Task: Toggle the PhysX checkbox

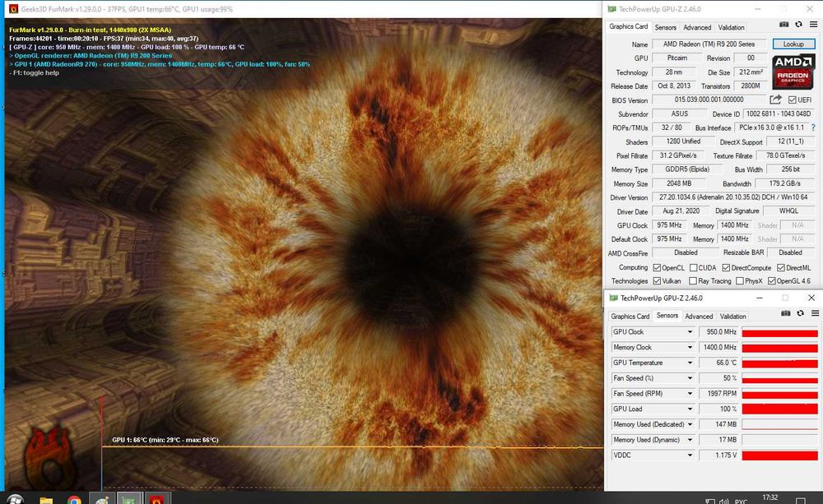Action: click(740, 280)
